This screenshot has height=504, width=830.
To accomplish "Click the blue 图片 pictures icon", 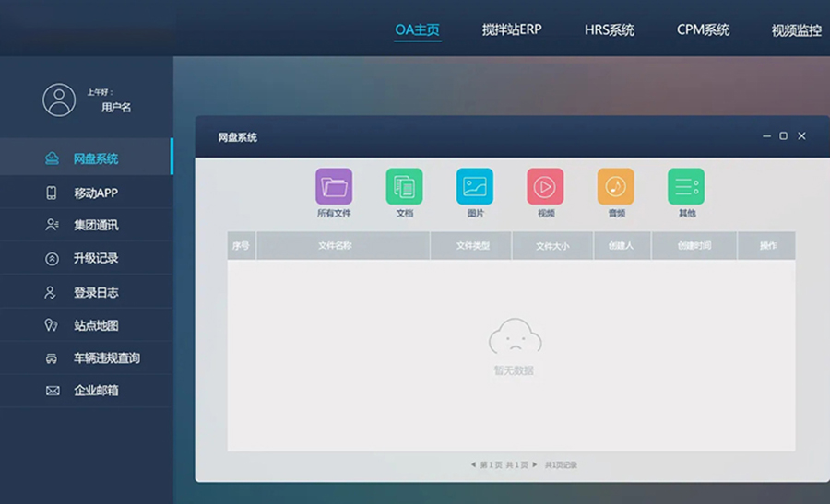I will [x=475, y=186].
